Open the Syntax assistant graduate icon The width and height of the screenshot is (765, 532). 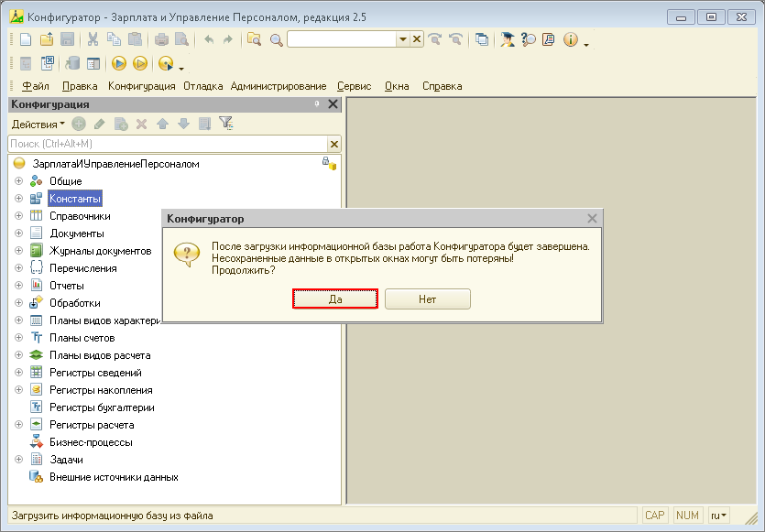point(508,39)
